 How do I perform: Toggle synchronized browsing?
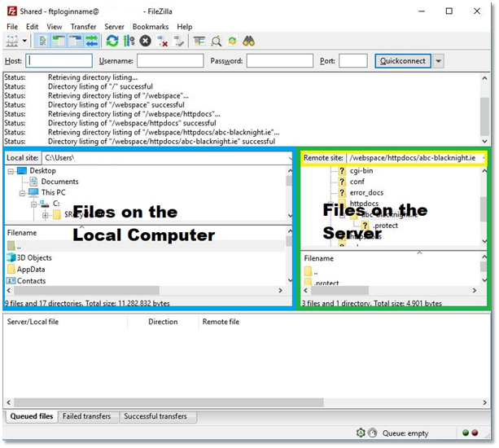[233, 41]
